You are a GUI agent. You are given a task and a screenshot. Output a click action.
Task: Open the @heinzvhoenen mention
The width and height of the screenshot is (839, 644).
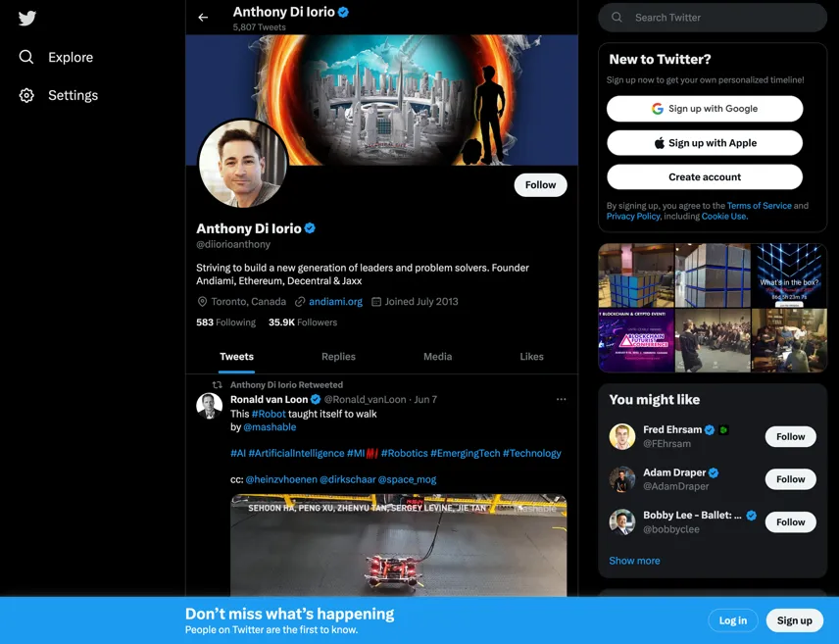(x=281, y=479)
